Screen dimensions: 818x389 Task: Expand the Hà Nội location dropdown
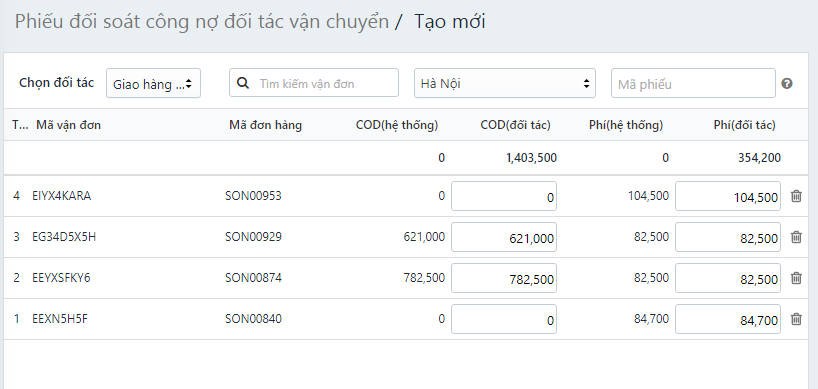[x=504, y=83]
